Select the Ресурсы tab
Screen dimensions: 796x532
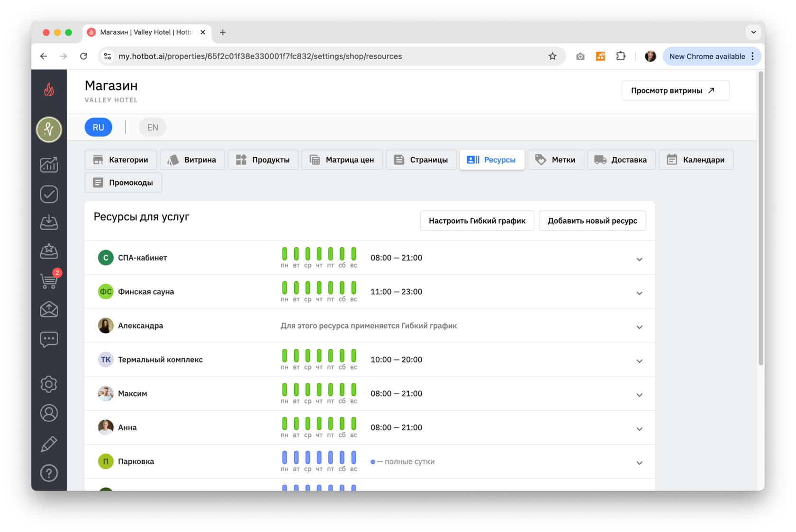pos(492,160)
